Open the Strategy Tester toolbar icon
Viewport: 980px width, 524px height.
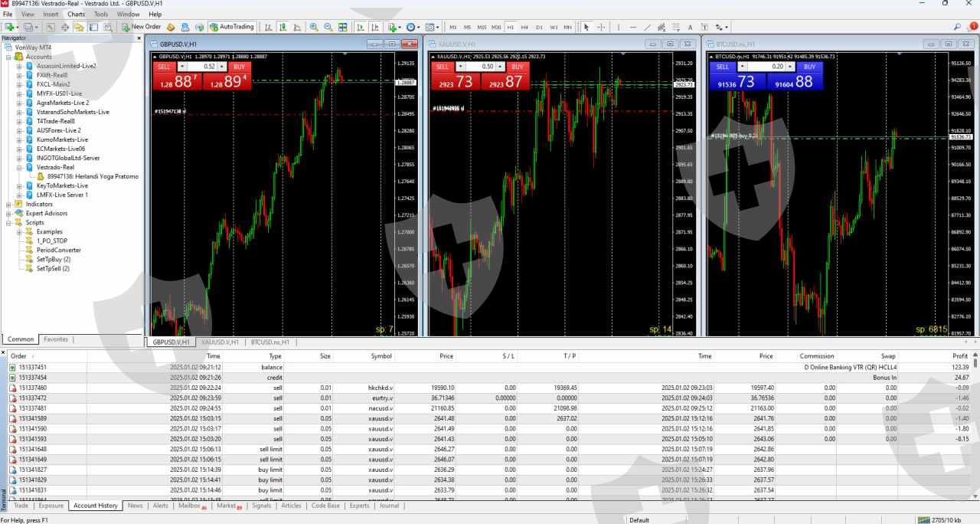(108, 27)
